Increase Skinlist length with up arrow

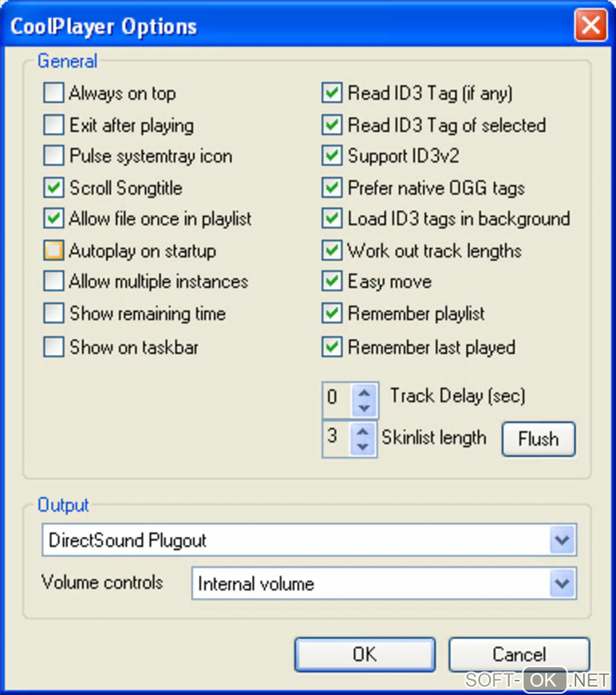[363, 431]
